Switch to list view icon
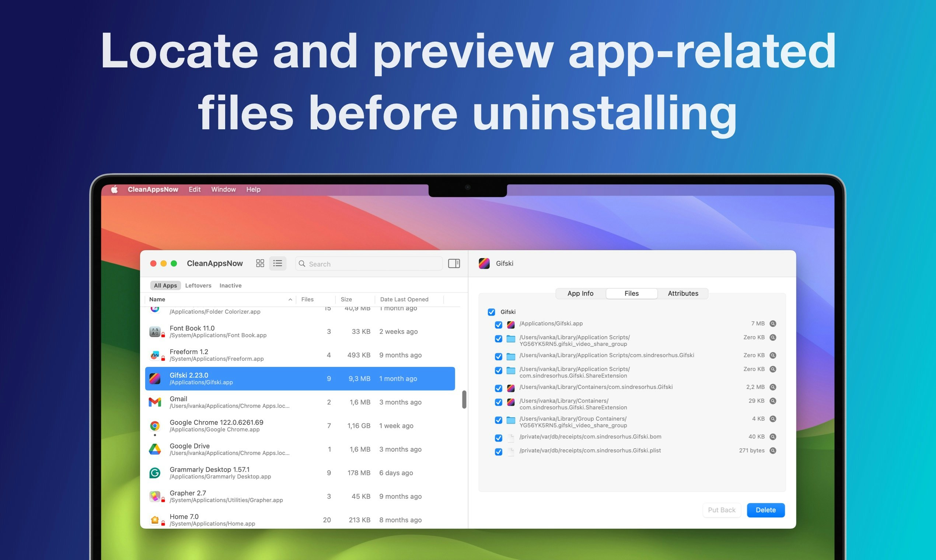 [278, 263]
